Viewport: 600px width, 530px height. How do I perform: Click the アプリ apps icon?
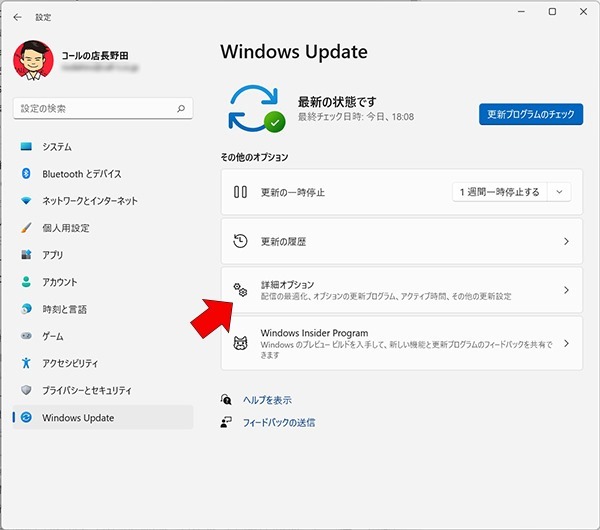[x=26, y=254]
